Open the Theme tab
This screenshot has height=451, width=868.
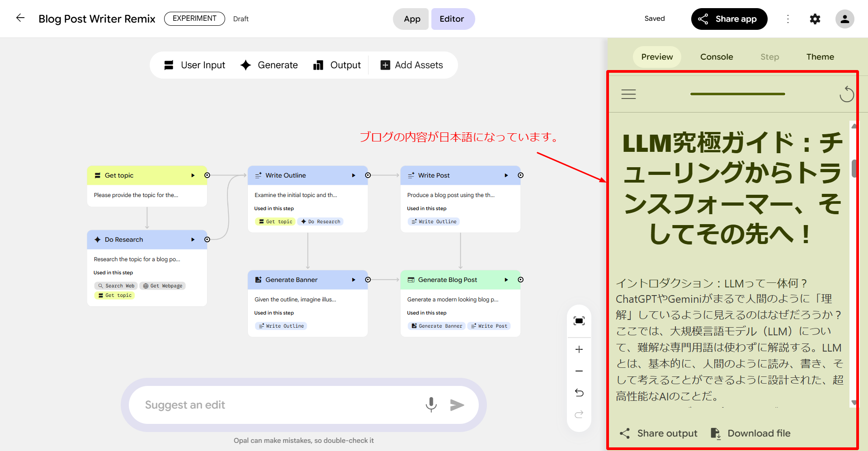click(820, 57)
